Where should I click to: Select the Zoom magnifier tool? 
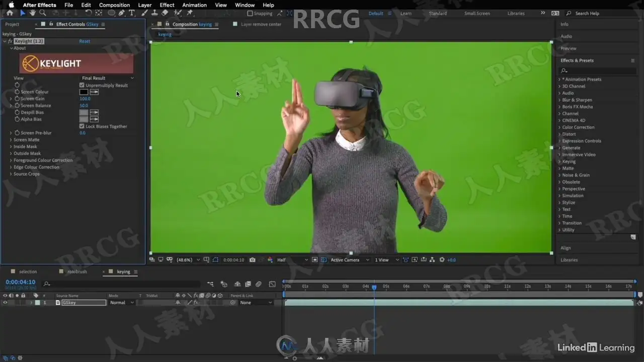click(x=43, y=13)
